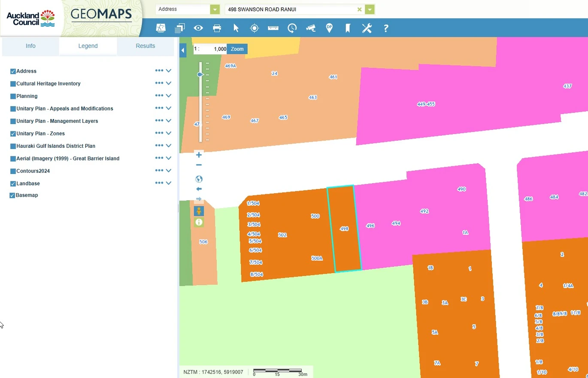588x378 pixels.
Task: Expand the Landbase layer chevron
Action: point(169,183)
